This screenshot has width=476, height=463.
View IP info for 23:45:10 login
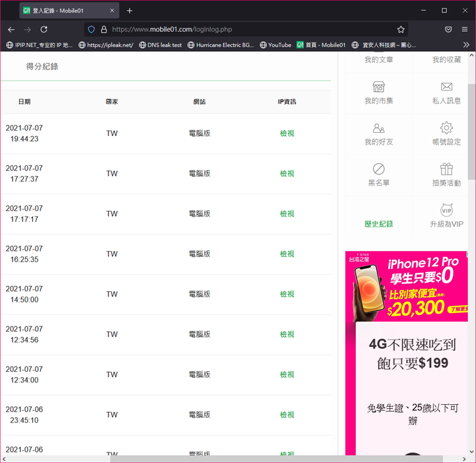pos(287,415)
